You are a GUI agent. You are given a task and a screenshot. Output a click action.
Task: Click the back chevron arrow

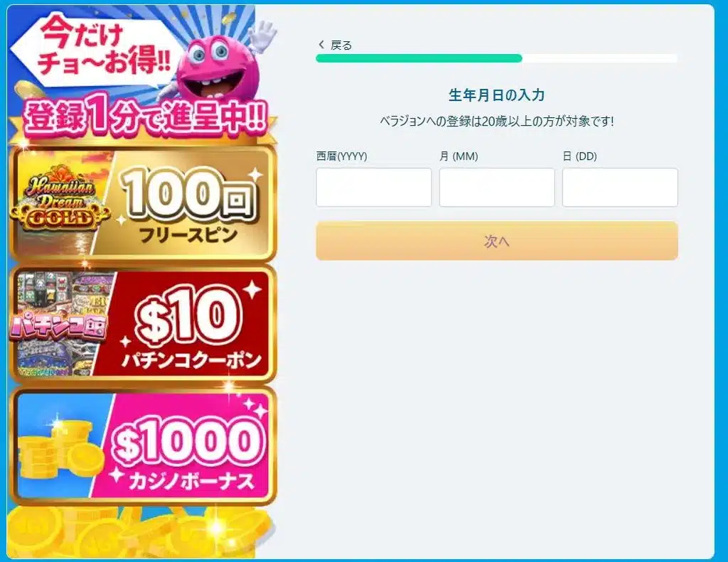321,45
